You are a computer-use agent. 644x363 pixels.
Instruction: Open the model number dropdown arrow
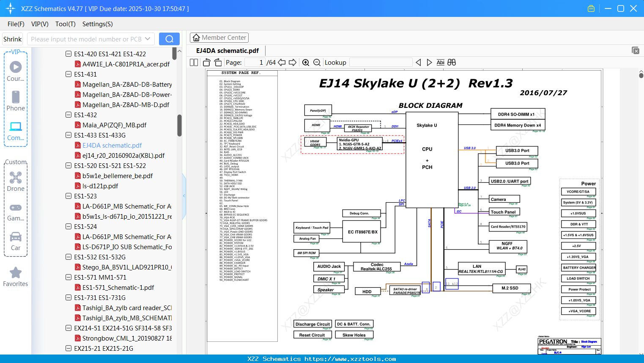pyautogui.click(x=148, y=39)
